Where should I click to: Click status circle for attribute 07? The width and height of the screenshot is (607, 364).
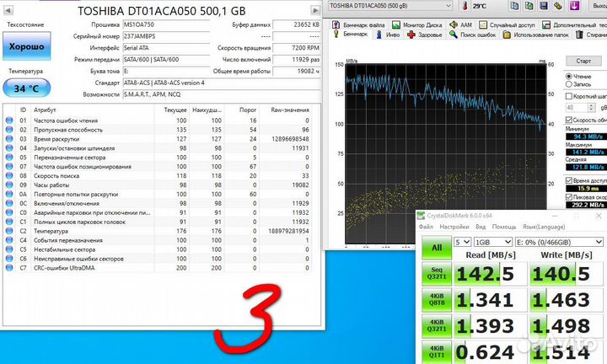tap(9, 166)
